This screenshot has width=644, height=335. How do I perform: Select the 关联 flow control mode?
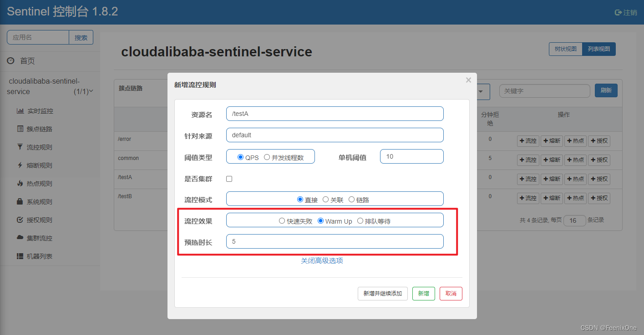pos(325,200)
